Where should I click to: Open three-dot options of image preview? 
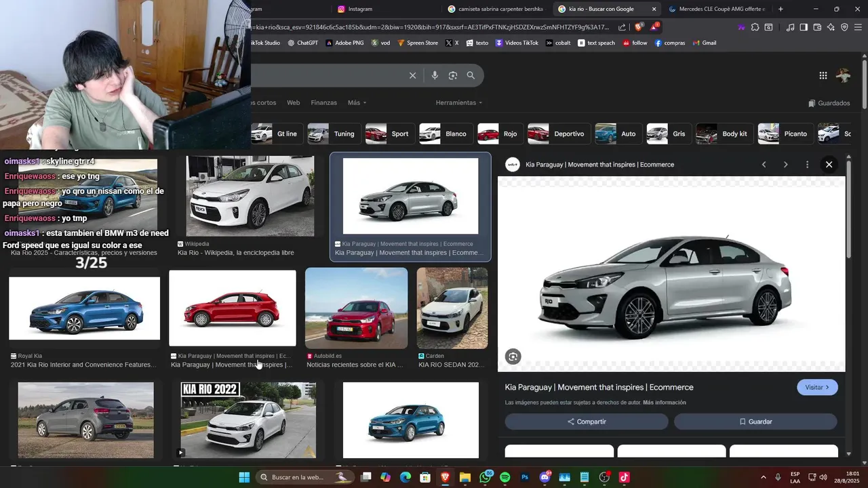point(807,165)
